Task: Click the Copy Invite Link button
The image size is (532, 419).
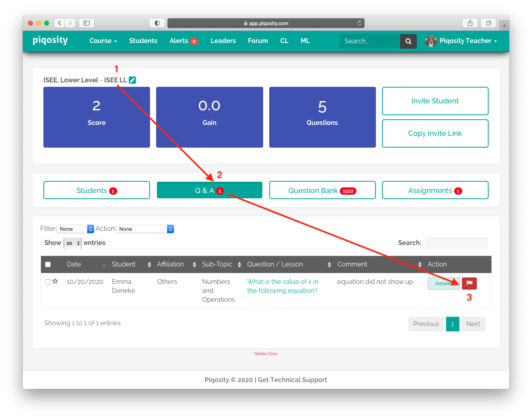Action: pos(435,133)
